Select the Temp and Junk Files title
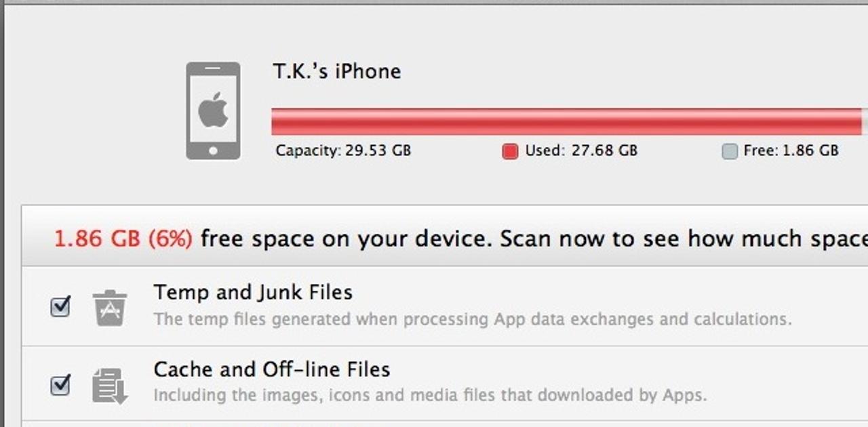The width and height of the screenshot is (868, 427). coord(253,293)
